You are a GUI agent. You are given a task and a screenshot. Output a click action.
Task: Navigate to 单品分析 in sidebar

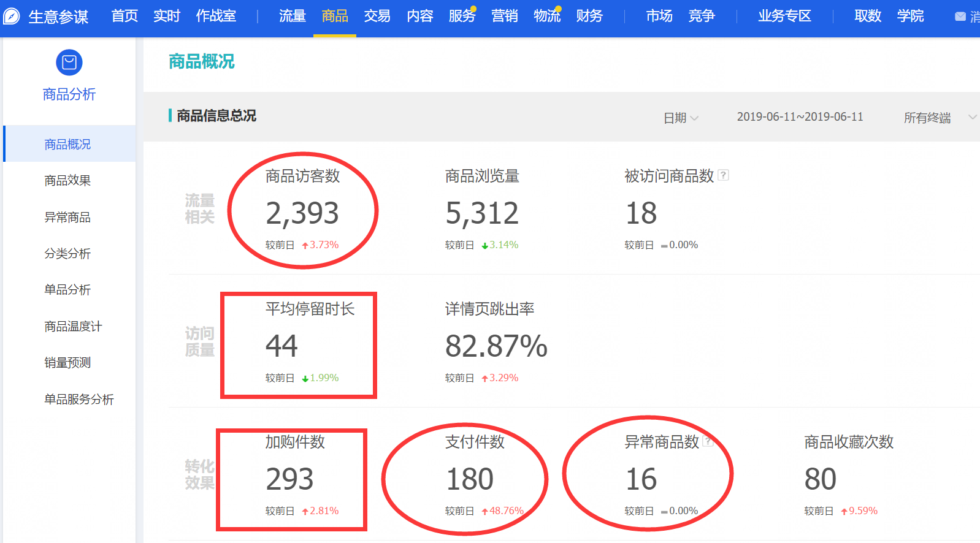tap(67, 290)
